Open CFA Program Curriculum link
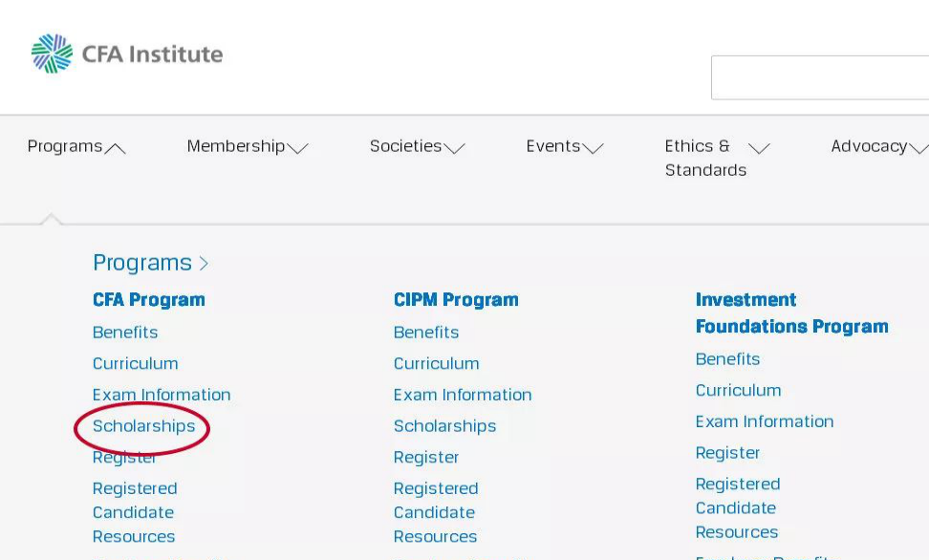Image resolution: width=929 pixels, height=560 pixels. pyautogui.click(x=135, y=364)
